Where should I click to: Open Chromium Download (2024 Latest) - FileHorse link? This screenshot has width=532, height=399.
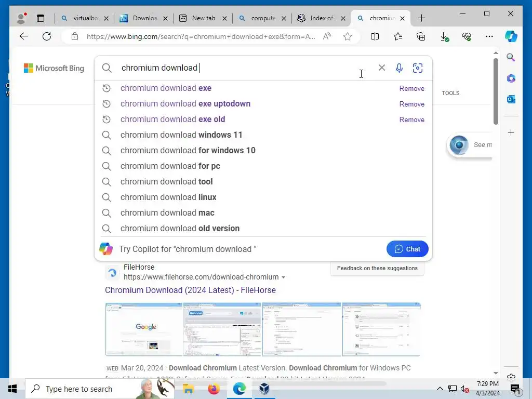[190, 290]
